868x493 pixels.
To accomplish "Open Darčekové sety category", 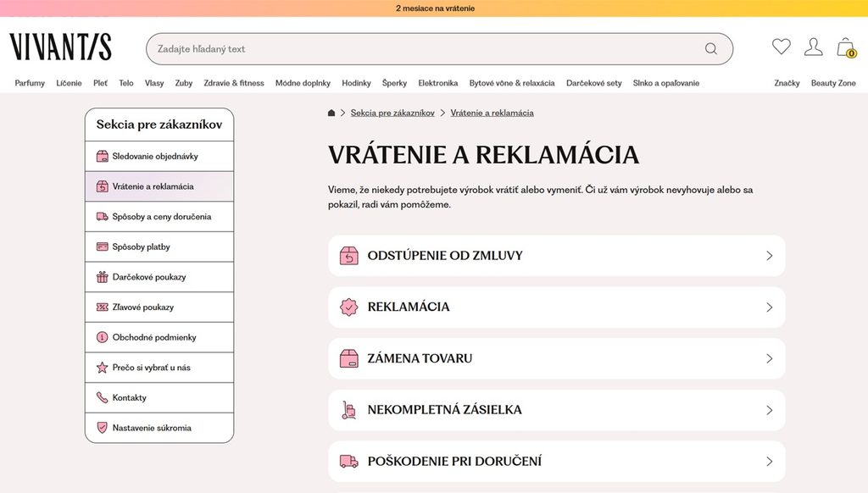I will click(594, 83).
